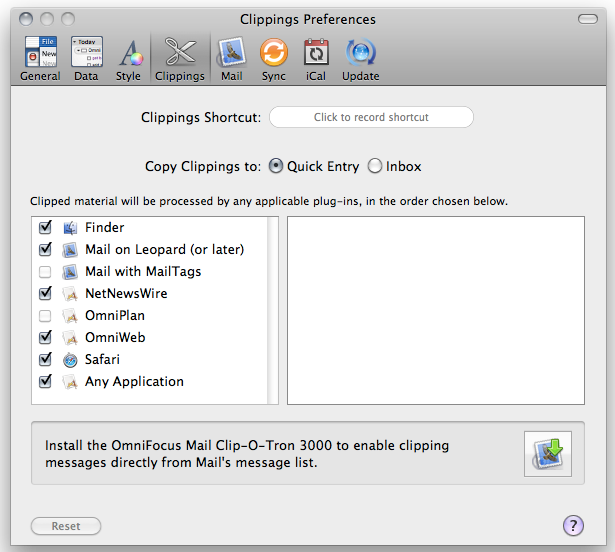This screenshot has height=552, width=615.
Task: Open the Update preferences pane
Action: [x=360, y=58]
